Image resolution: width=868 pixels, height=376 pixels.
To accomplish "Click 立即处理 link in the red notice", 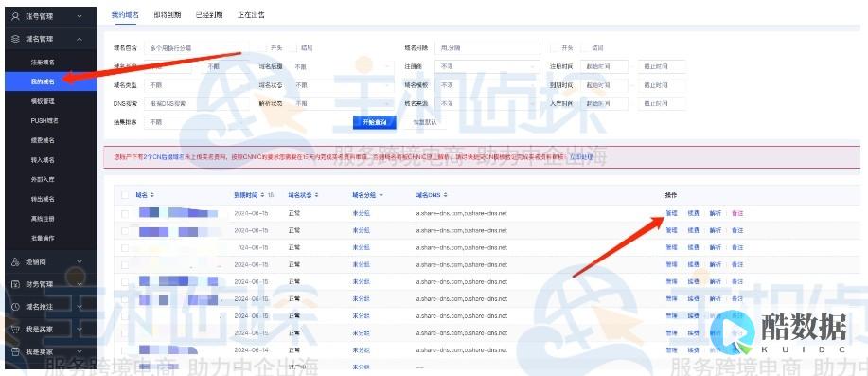I will [581, 157].
